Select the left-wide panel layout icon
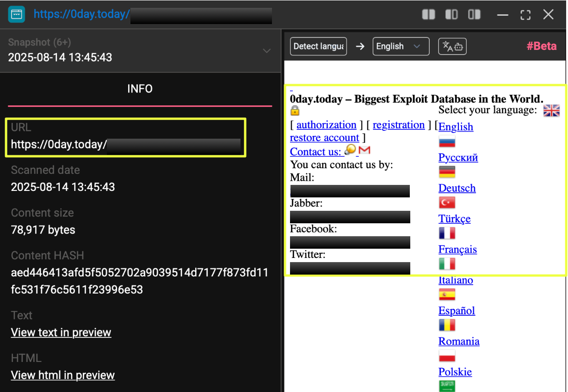Image resolution: width=568 pixels, height=392 pixels. [451, 15]
